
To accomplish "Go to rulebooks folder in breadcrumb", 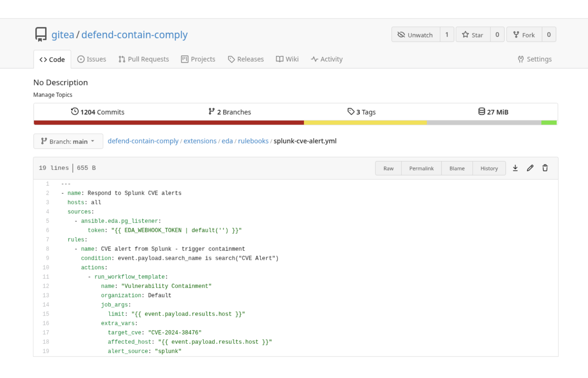I will (x=253, y=141).
